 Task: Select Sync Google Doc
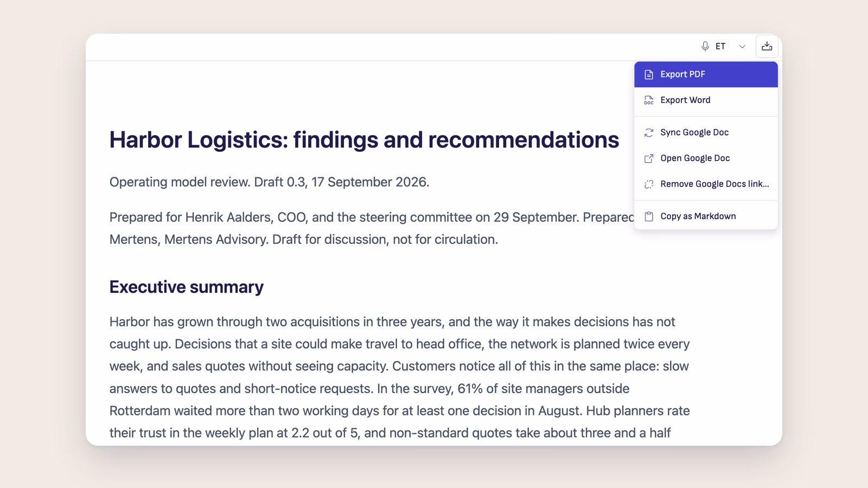pos(706,133)
